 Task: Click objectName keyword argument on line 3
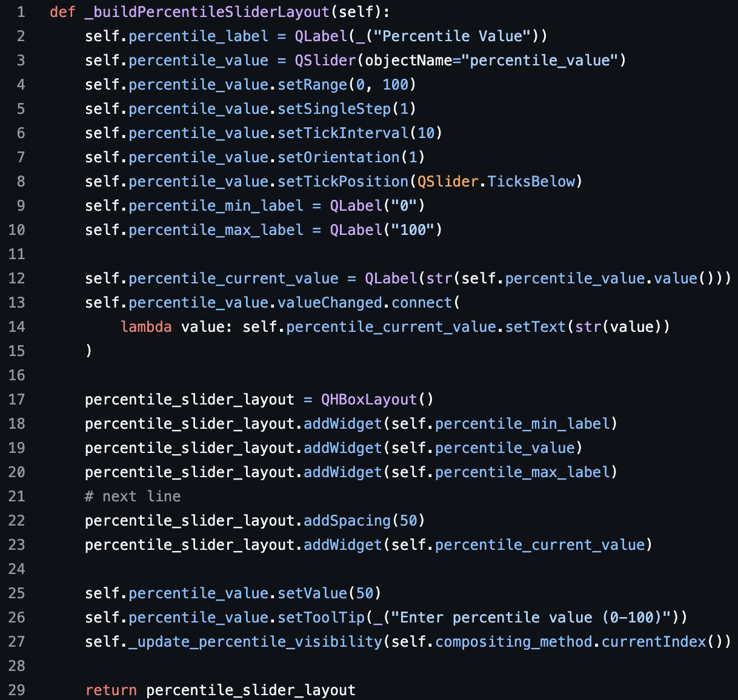coord(408,61)
